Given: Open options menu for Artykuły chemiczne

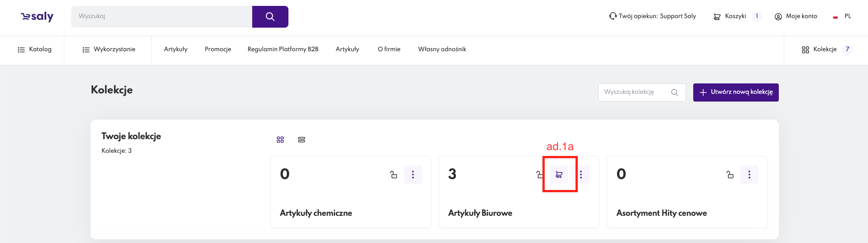Looking at the screenshot, I should tap(412, 175).
